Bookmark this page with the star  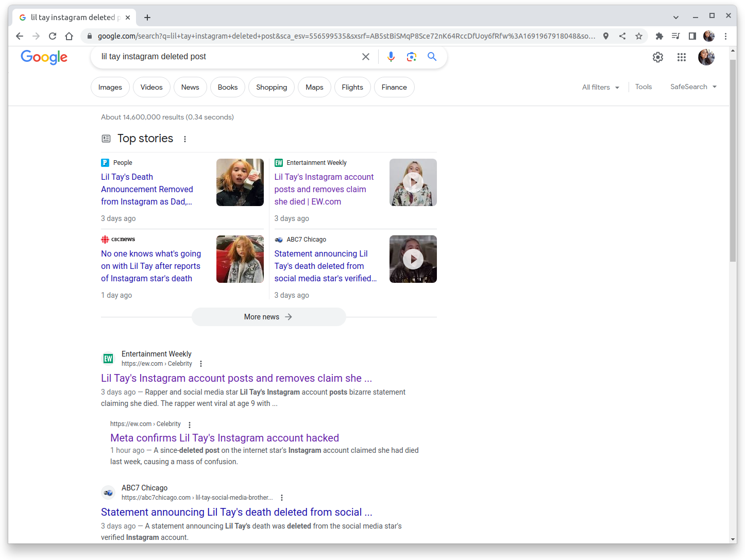pyautogui.click(x=639, y=36)
